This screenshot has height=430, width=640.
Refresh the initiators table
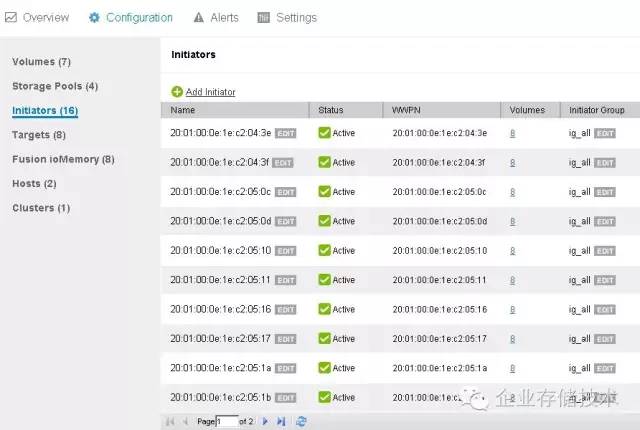click(x=301, y=421)
